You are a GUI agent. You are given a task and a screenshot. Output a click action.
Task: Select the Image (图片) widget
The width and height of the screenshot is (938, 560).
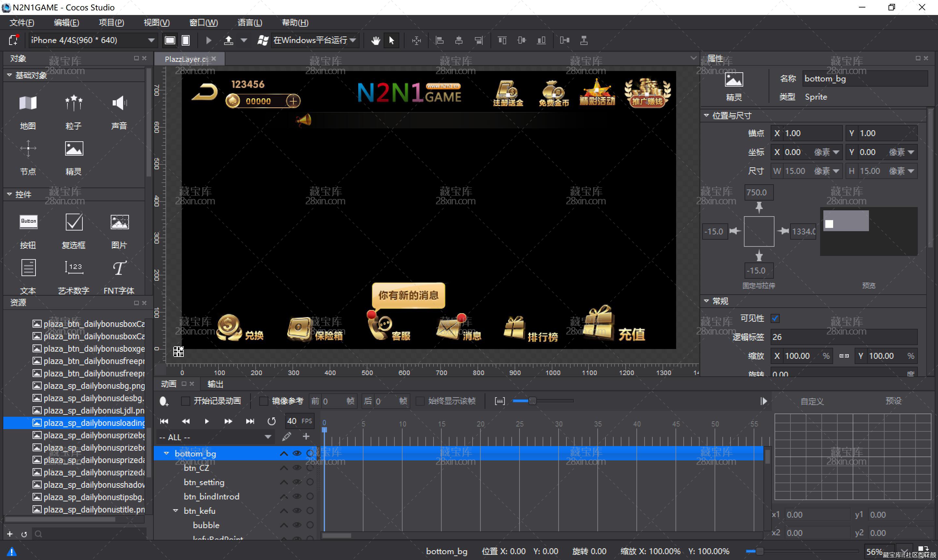119,231
